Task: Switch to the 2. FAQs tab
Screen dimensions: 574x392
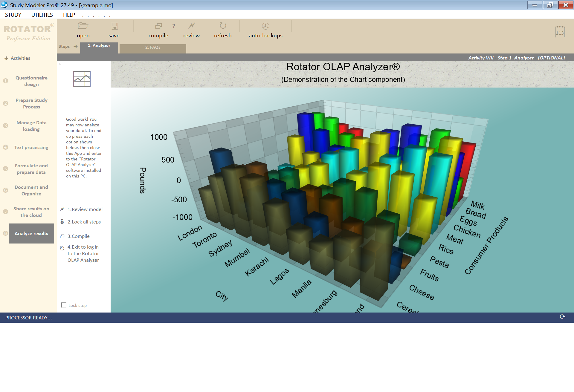Action: (153, 48)
